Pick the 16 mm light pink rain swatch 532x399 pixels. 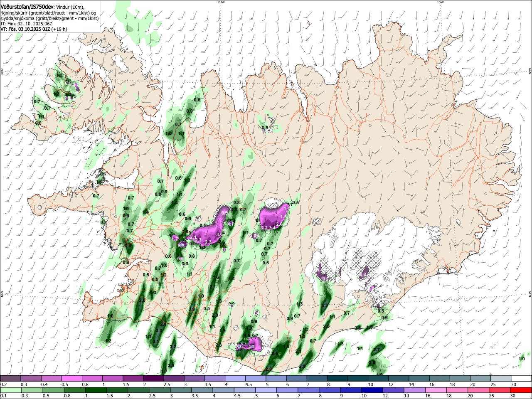436,390
